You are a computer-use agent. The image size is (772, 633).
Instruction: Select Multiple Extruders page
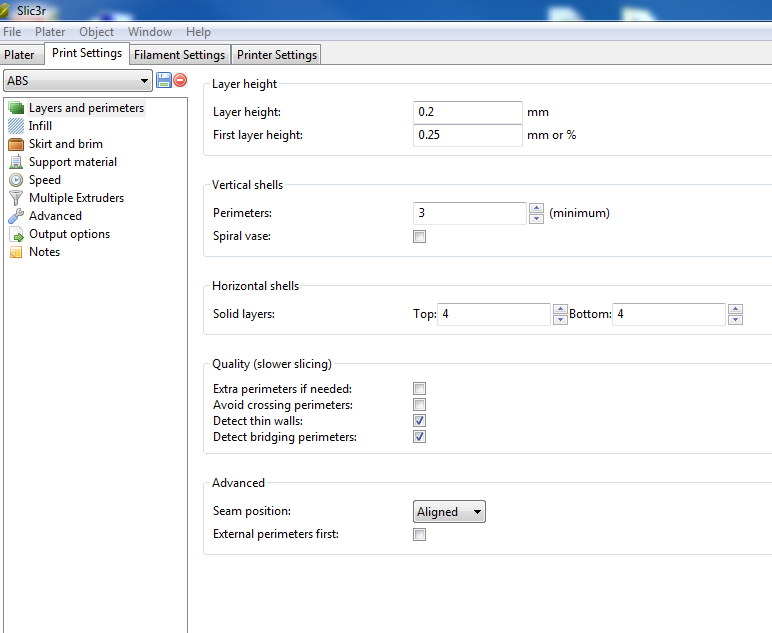[76, 198]
